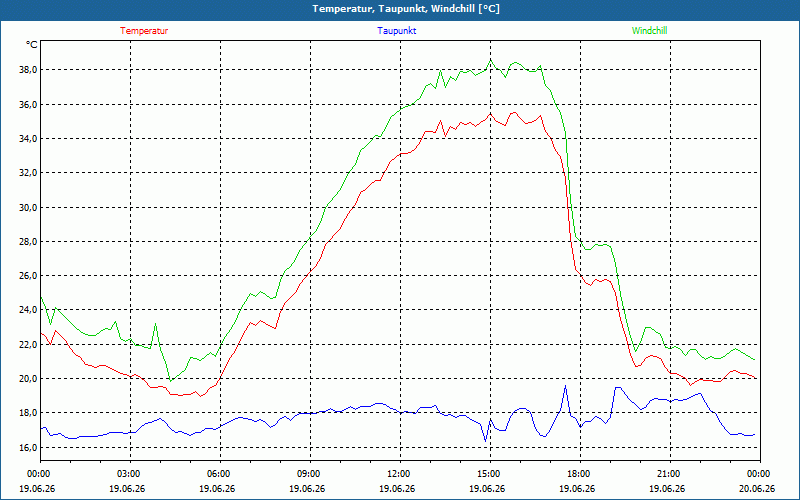Click the 18,0 value on the y-axis
800x500 pixels.
(x=29, y=413)
